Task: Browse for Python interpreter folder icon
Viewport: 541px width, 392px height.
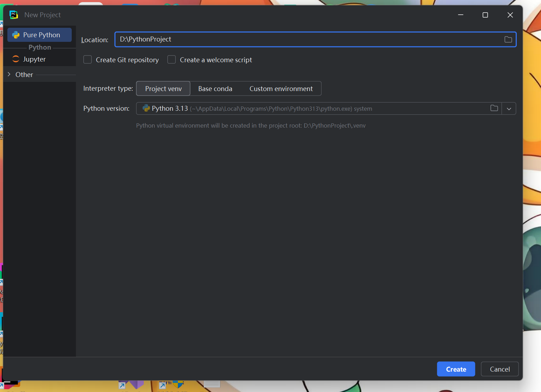Action: coord(494,108)
